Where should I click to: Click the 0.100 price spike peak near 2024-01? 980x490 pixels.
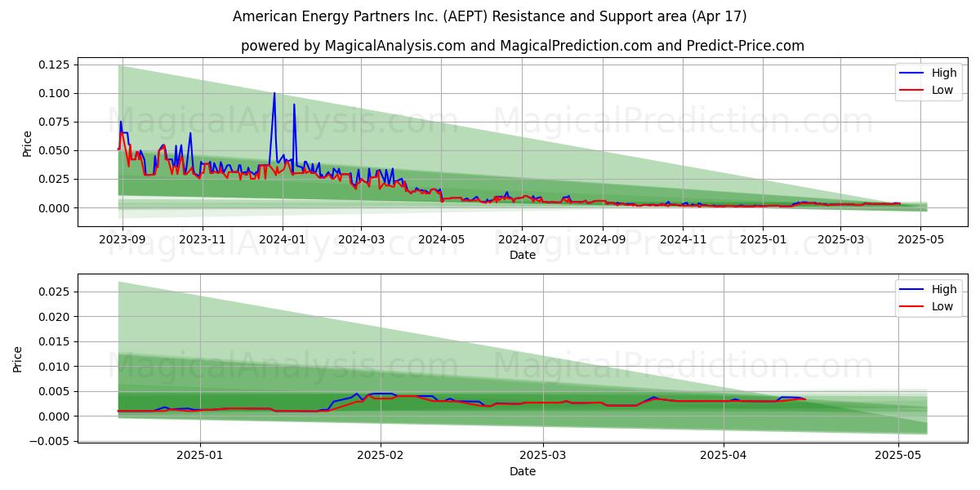274,93
